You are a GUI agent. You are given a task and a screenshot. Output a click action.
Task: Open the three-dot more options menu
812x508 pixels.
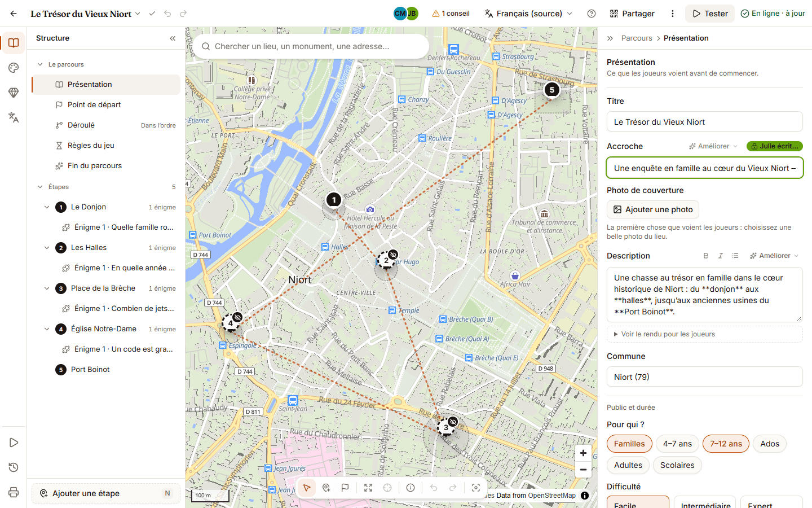pos(672,14)
